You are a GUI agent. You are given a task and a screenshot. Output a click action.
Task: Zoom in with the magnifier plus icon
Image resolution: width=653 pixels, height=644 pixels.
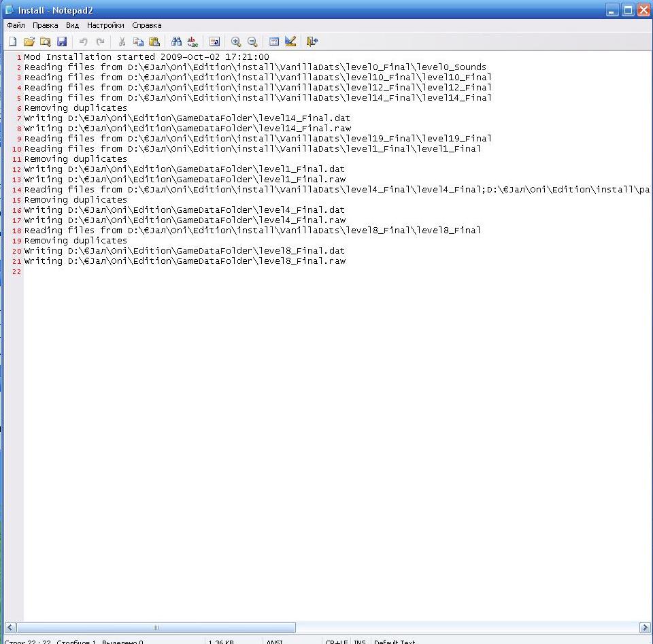pos(236,41)
